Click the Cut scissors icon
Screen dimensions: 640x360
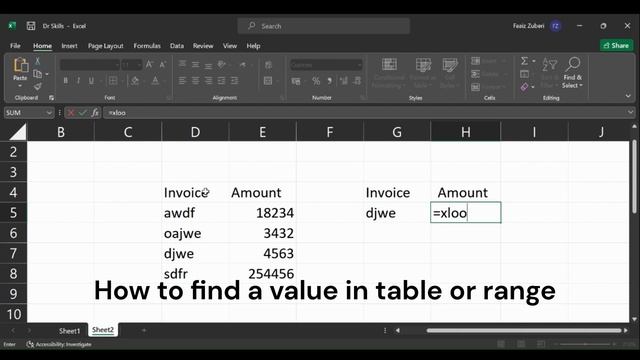(38, 61)
